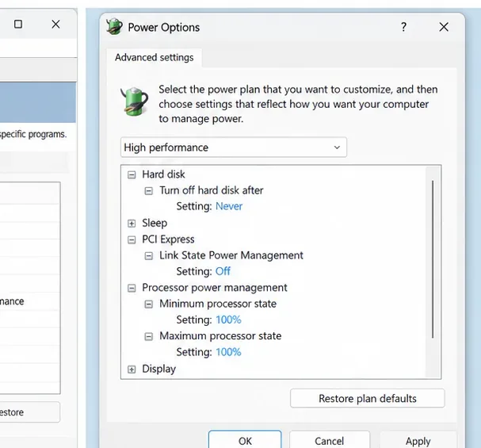481x448 pixels.
Task: Select Minimum processor state label
Action: tap(218, 304)
